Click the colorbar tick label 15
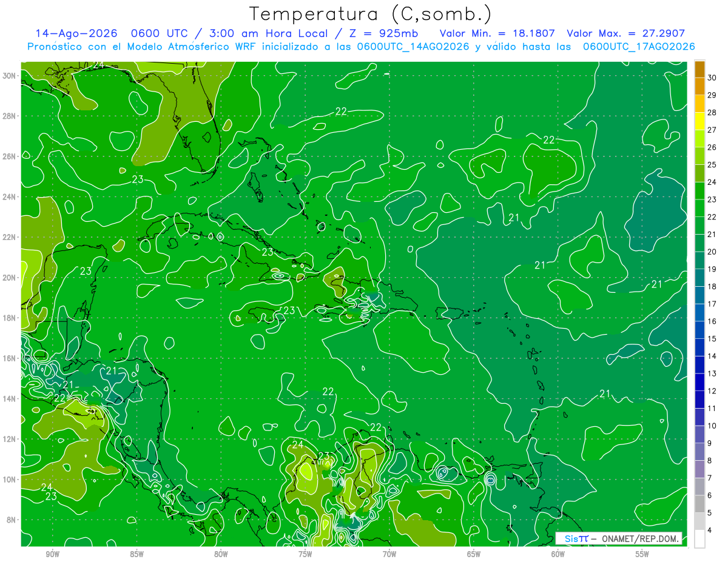 [712, 338]
